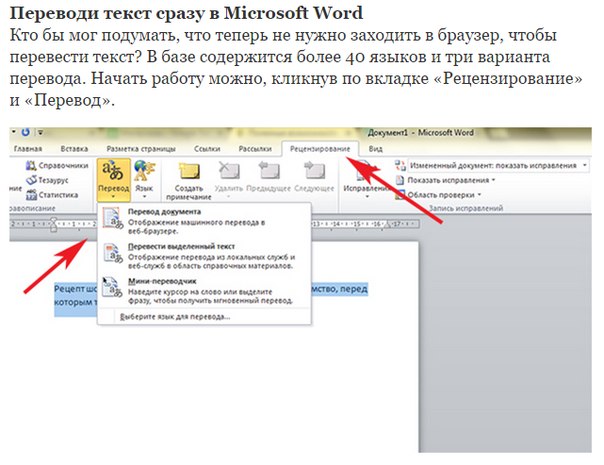This screenshot has height=465, width=604.
Task: Click the right indent marker on ruler
Action: (x=388, y=224)
